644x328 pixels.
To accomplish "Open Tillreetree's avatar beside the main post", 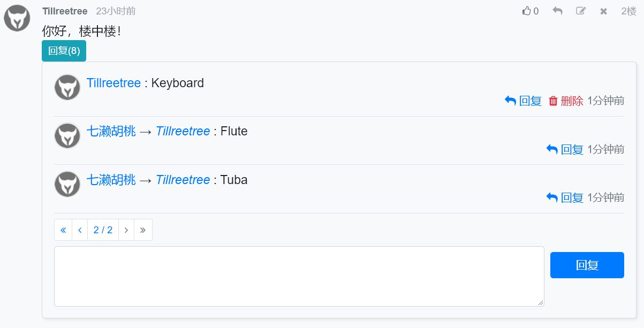I will click(17, 18).
